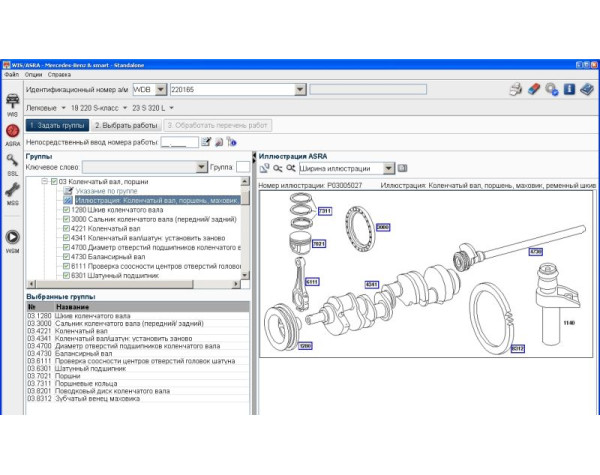This screenshot has height=475, width=600.
Task: Open the WIS module in sidebar
Action: (12, 102)
